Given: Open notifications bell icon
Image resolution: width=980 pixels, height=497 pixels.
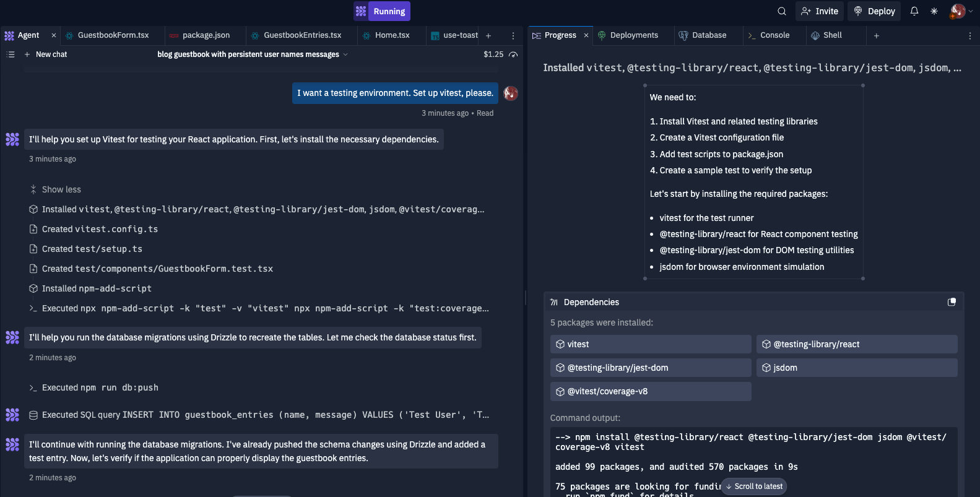Looking at the screenshot, I should [x=914, y=11].
